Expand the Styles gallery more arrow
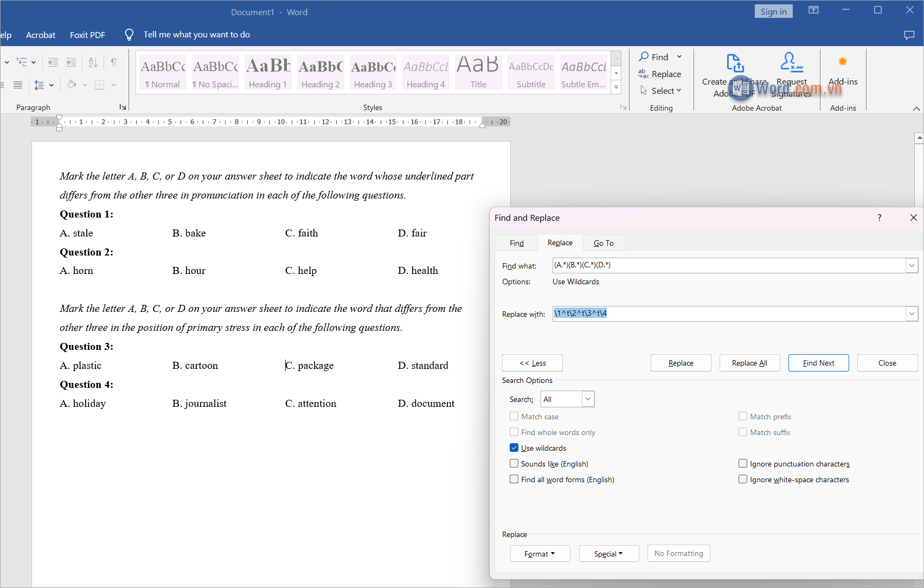The width and height of the screenshot is (924, 588). tap(616, 87)
